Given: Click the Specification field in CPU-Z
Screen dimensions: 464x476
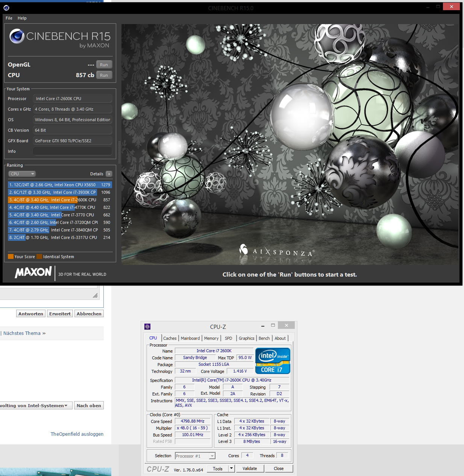Looking at the screenshot, I should pos(232,380).
